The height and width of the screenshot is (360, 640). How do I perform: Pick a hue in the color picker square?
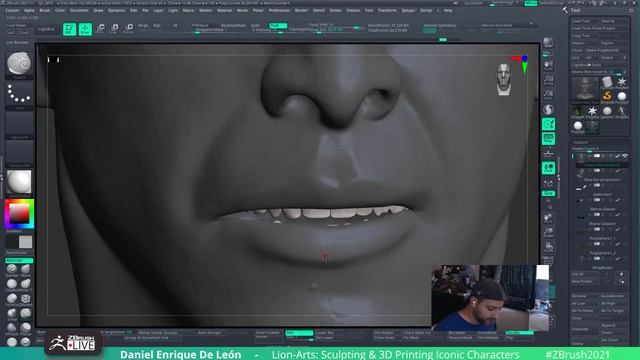[19, 213]
